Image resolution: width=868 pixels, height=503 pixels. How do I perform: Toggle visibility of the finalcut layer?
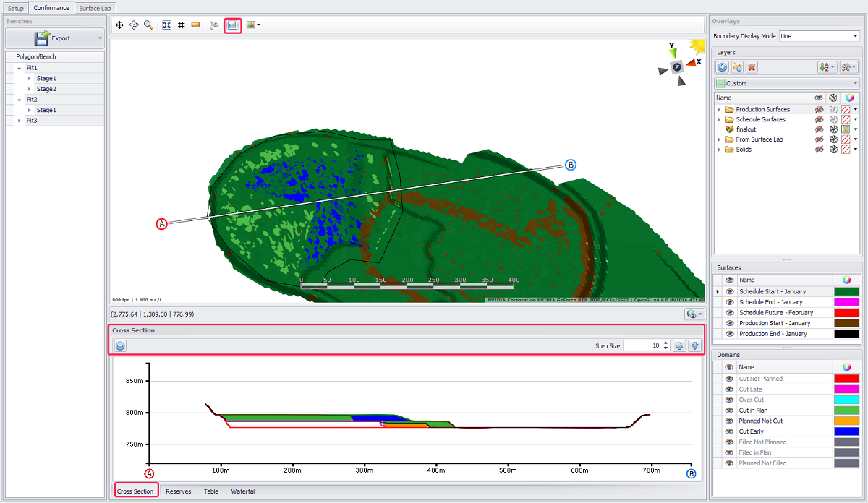coord(819,129)
